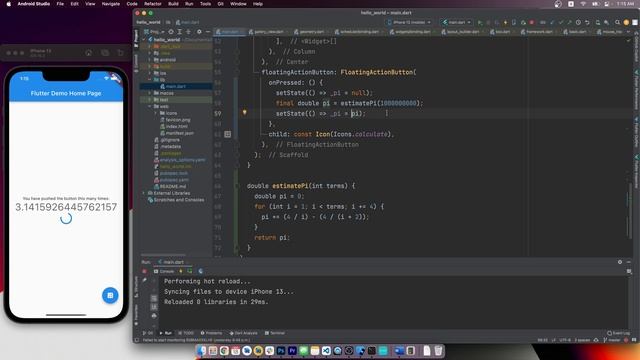Click the Home icon in the simulator toolbar
640x360 pixels.
click(x=89, y=53)
